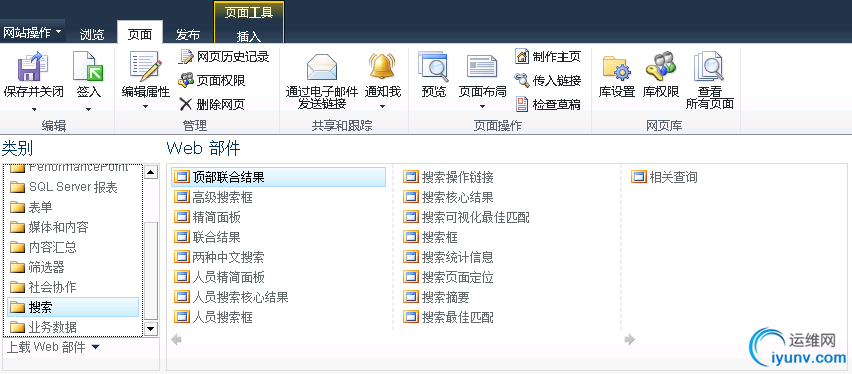Expand the 编辑属性 dropdown arrow
The image size is (852, 374).
pos(145,107)
